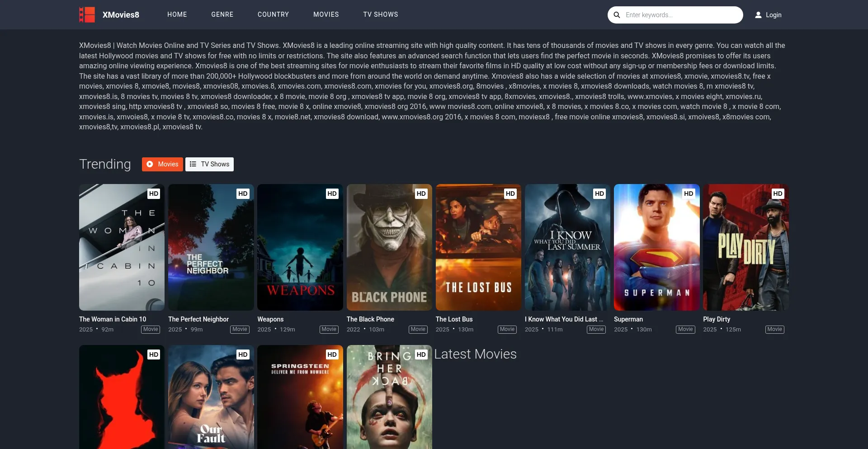The height and width of the screenshot is (449, 868).
Task: Select I Know What You Did Last Summer poster
Action: point(567,247)
